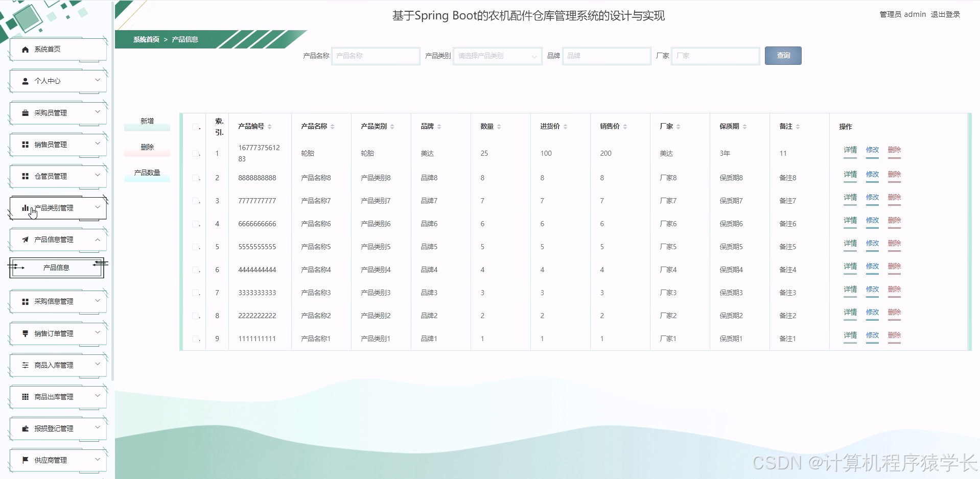980x479 pixels.
Task: Expand the 采购信息管理 menu
Action: [57, 301]
